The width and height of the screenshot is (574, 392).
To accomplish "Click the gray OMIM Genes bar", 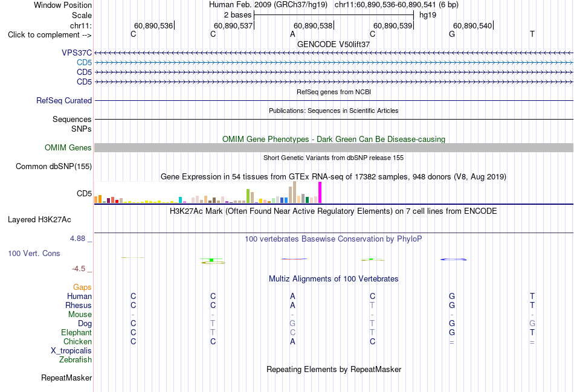I will point(334,147).
